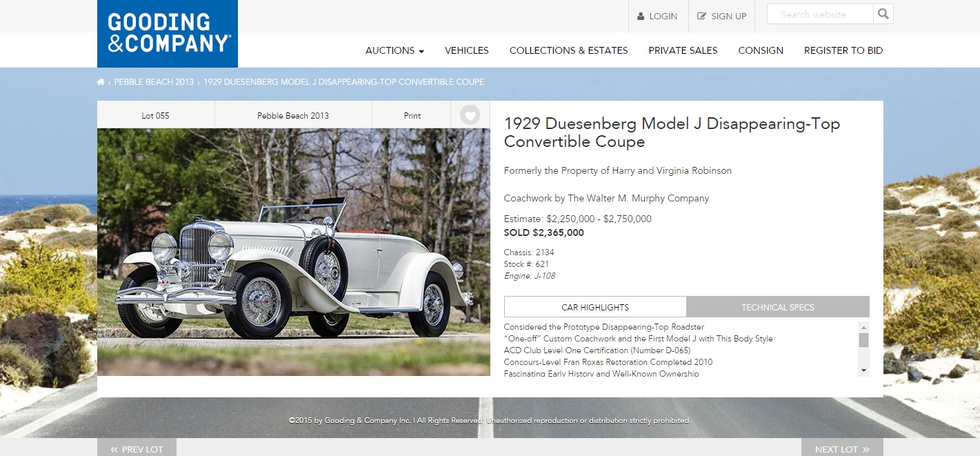The height and width of the screenshot is (456, 980).
Task: Select the Car Highlights tab
Action: point(595,307)
